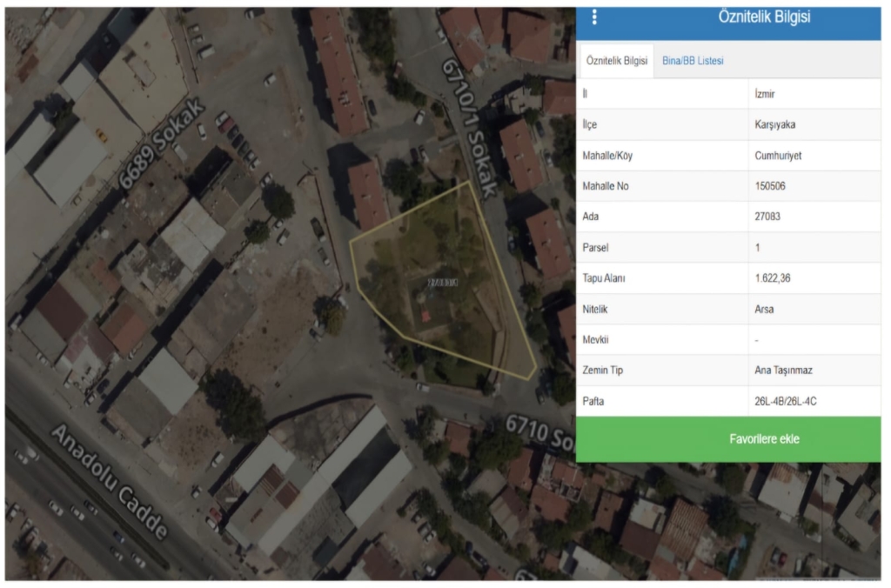This screenshot has height=588, width=891.
Task: Click the parcel number label inside the outlined plot
Action: [443, 284]
